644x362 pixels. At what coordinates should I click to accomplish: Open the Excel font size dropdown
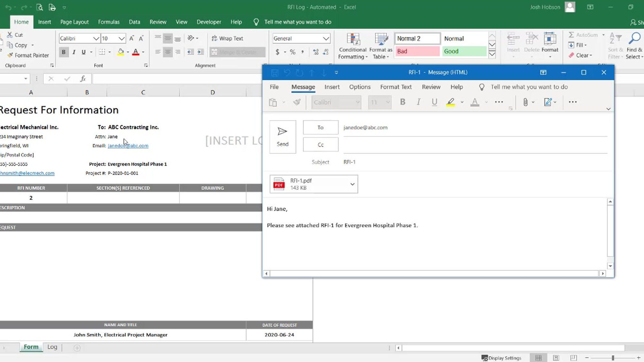pyautogui.click(x=121, y=38)
